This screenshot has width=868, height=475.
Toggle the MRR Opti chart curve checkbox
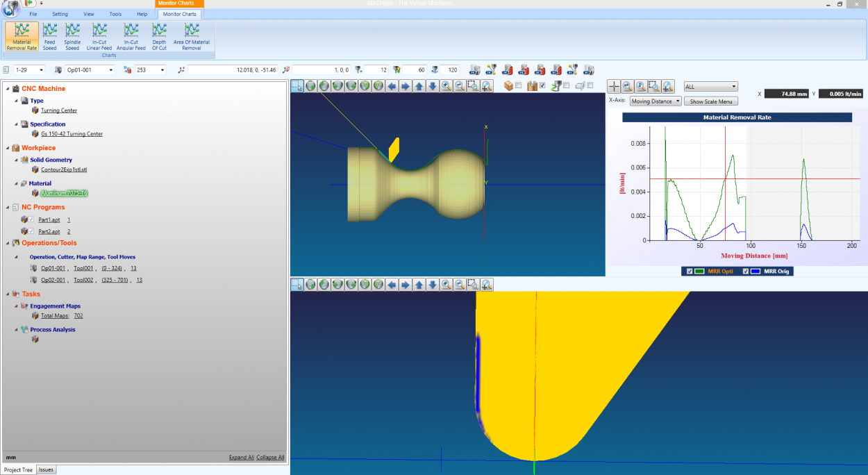(689, 271)
